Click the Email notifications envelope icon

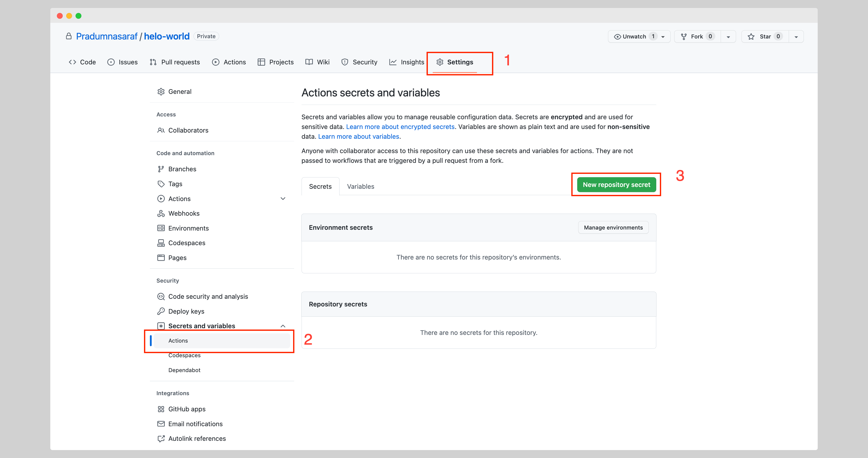pyautogui.click(x=161, y=424)
